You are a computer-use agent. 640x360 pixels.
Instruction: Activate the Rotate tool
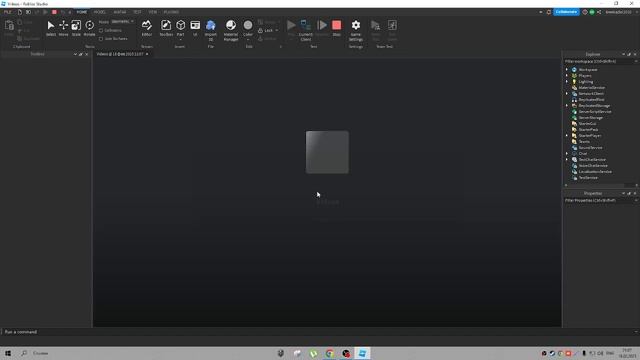(89, 26)
